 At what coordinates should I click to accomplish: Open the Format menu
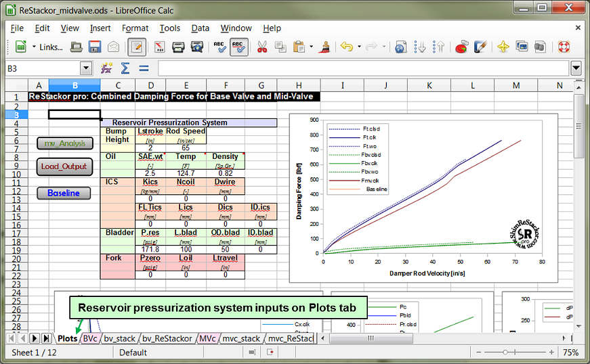[x=135, y=28]
